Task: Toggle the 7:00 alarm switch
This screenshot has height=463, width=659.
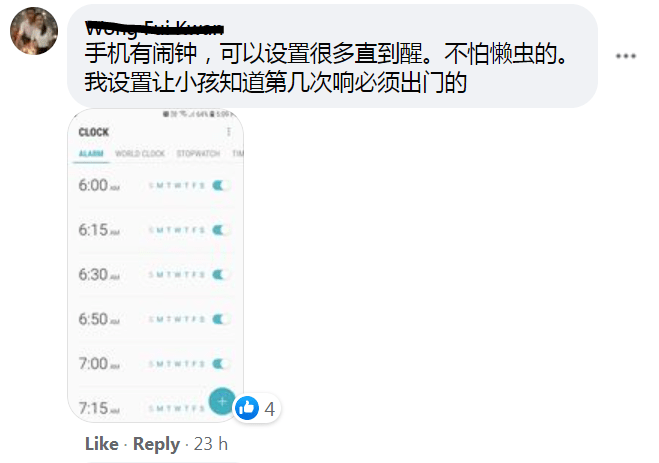Action: click(221, 364)
